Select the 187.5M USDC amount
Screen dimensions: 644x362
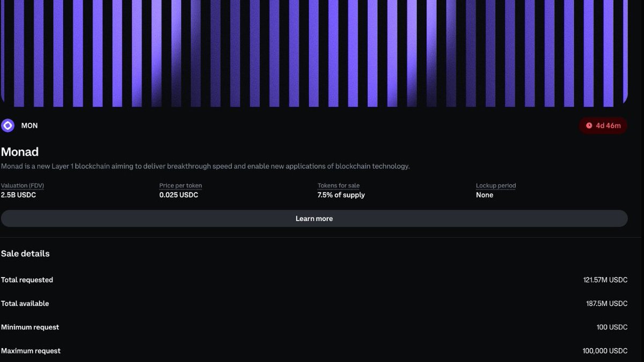[x=607, y=304]
